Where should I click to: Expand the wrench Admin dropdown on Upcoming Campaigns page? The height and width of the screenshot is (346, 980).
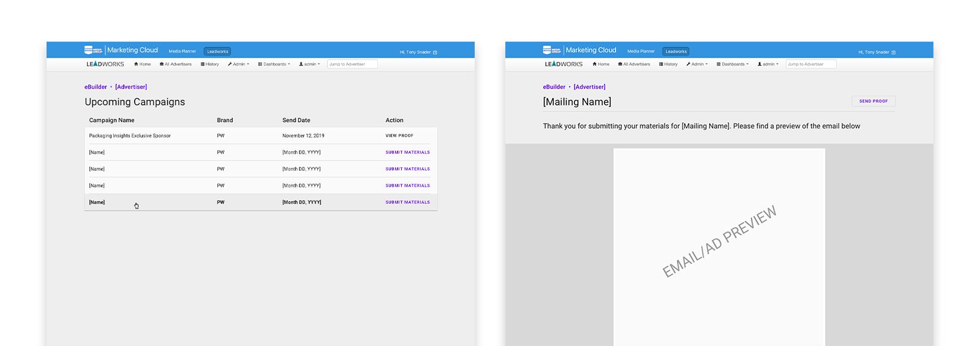point(238,64)
